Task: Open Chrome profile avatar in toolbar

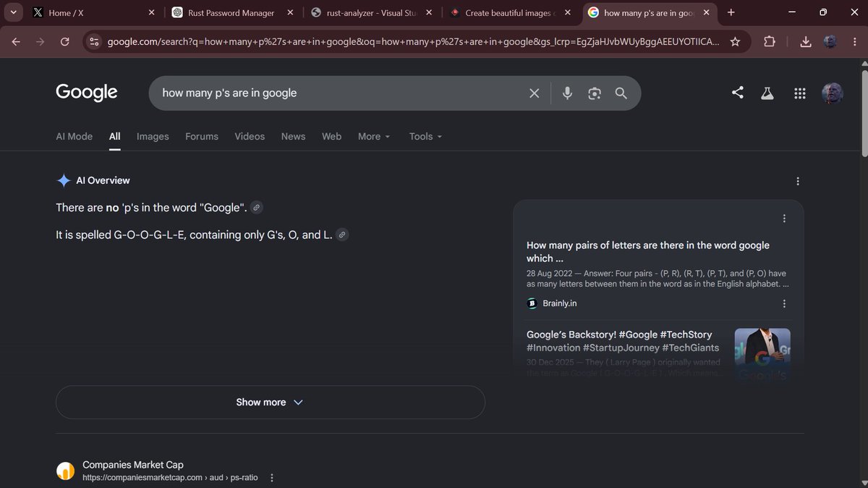Action: (x=830, y=42)
